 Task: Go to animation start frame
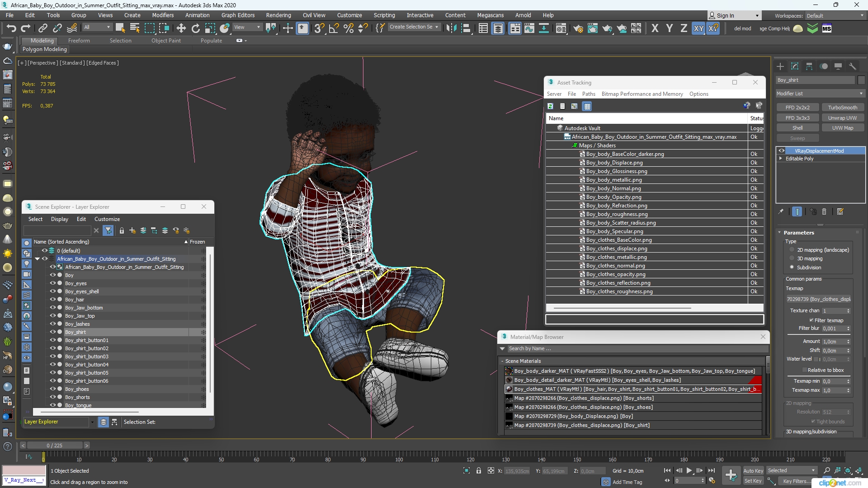click(667, 470)
